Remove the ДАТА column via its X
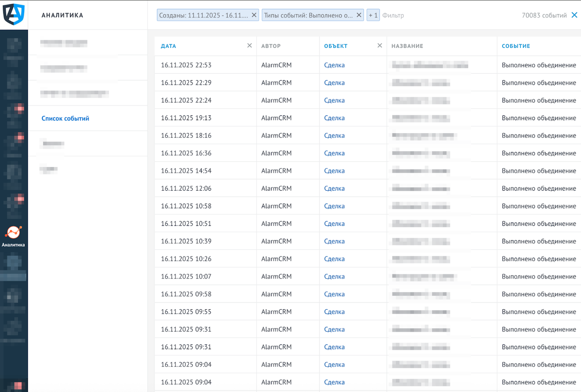 coord(249,45)
